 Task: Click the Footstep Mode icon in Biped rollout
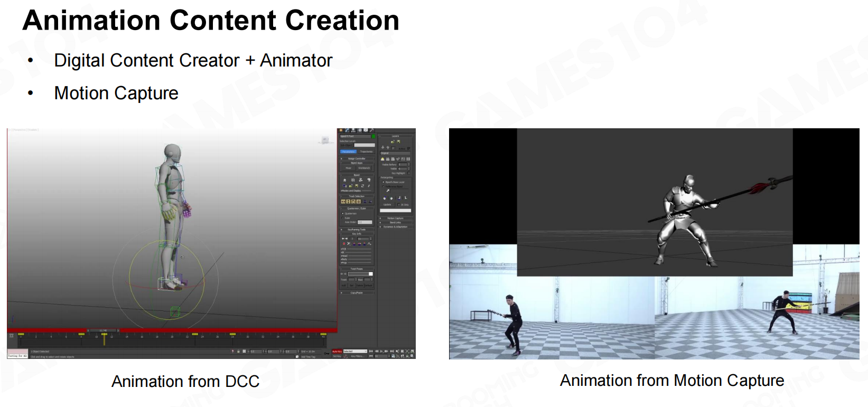click(353, 180)
